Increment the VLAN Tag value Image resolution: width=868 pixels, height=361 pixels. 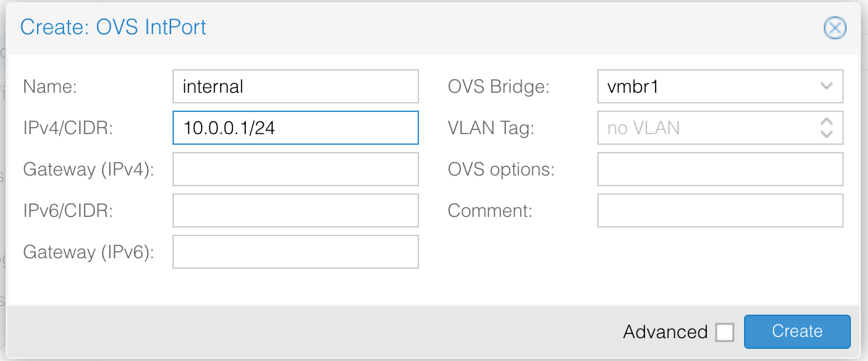pyautogui.click(x=827, y=122)
